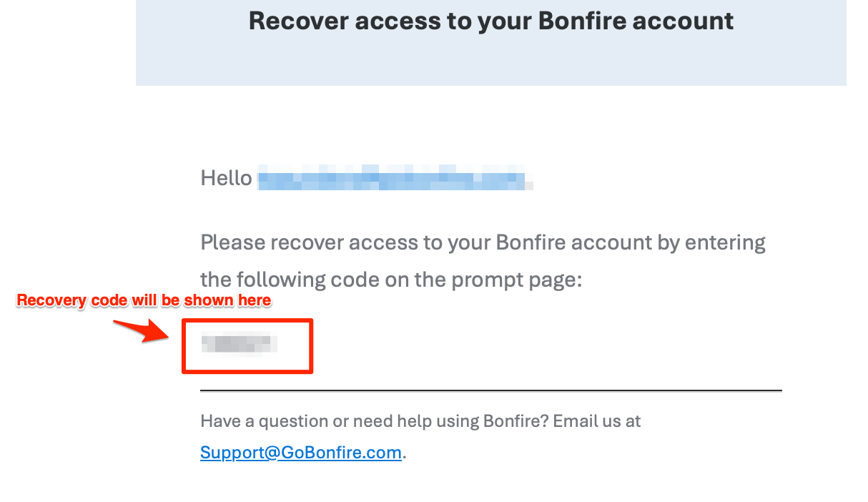Click the red highlight rectangle's right edge
The height and width of the screenshot is (502, 868).
click(311, 346)
